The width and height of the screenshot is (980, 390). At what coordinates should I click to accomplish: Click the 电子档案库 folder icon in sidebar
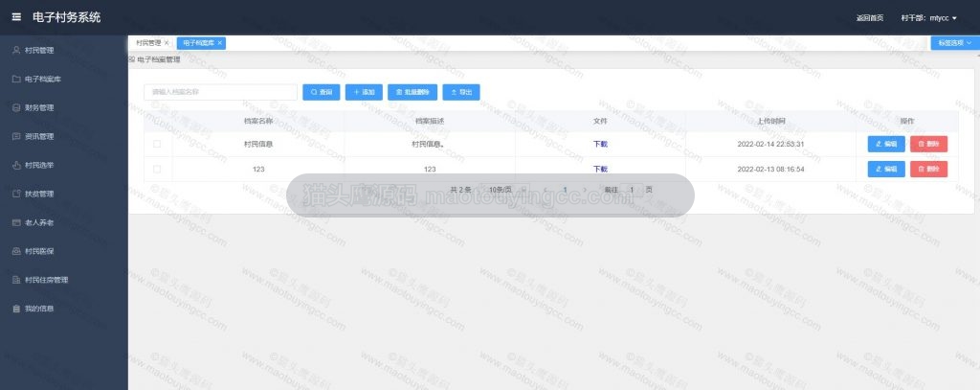pos(17,79)
